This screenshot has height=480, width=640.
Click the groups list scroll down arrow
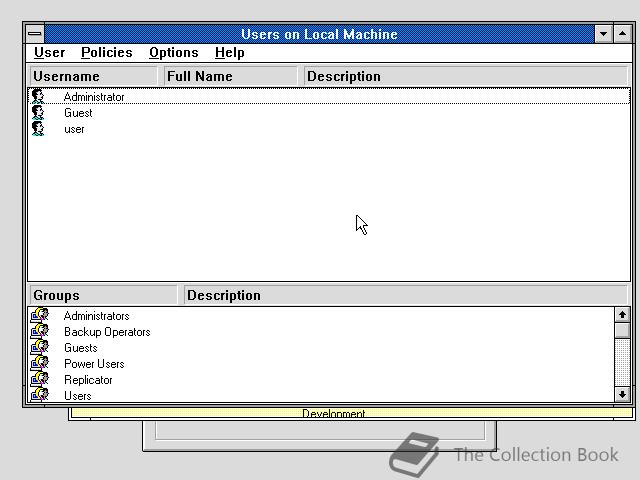[x=622, y=394]
